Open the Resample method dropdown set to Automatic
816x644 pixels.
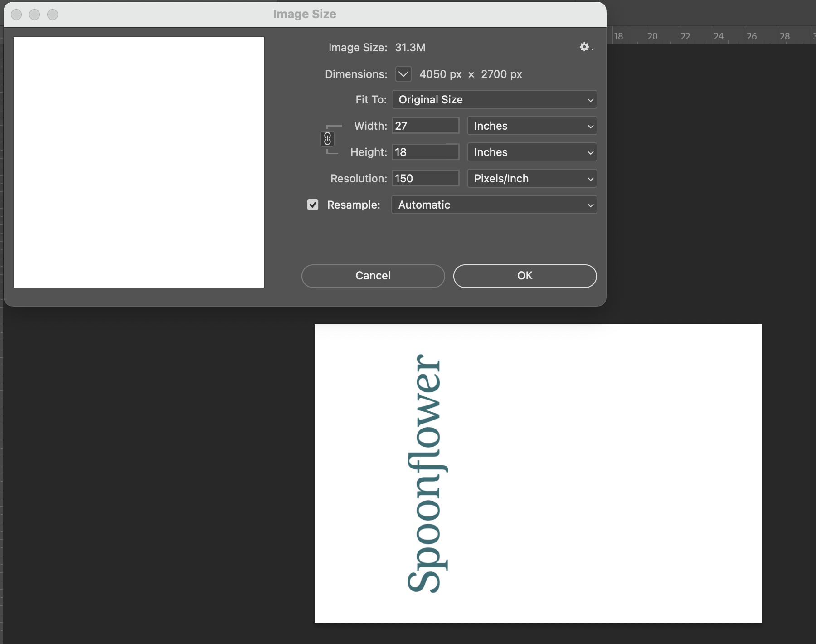[x=494, y=205]
